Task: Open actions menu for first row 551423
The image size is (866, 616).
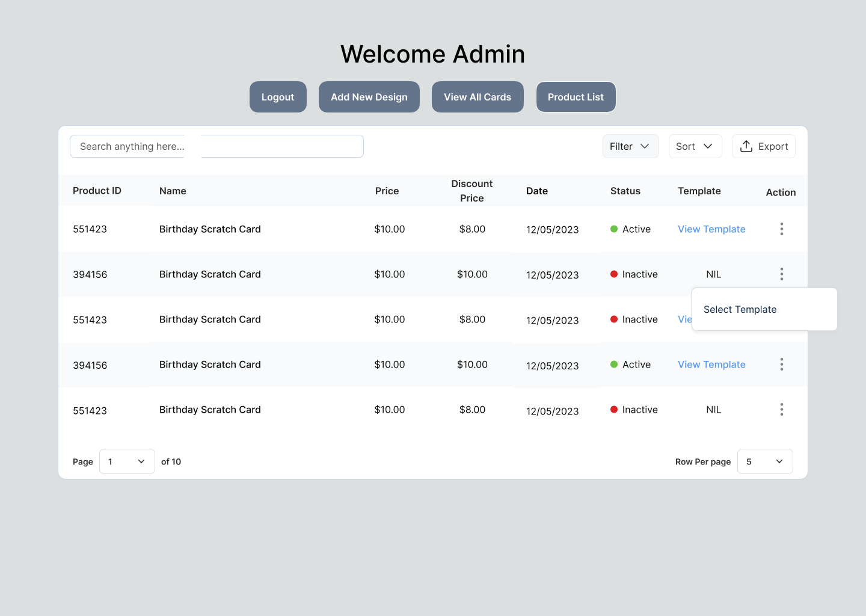Action: [x=781, y=229]
